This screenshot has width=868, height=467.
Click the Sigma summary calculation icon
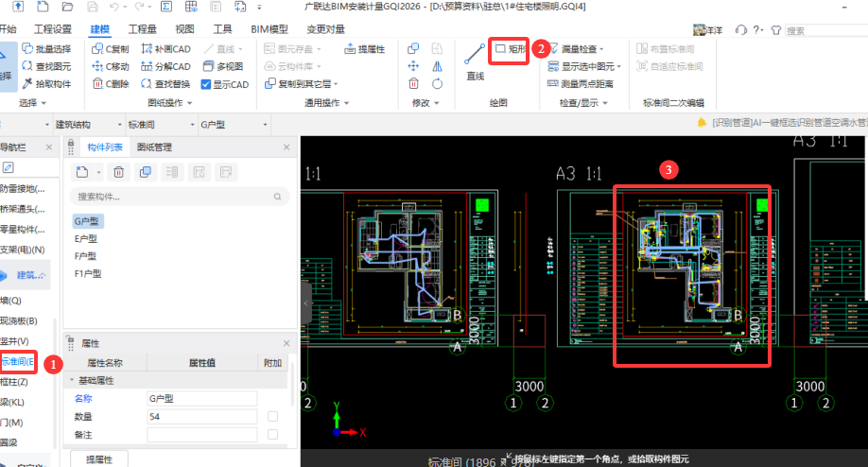(166, 7)
